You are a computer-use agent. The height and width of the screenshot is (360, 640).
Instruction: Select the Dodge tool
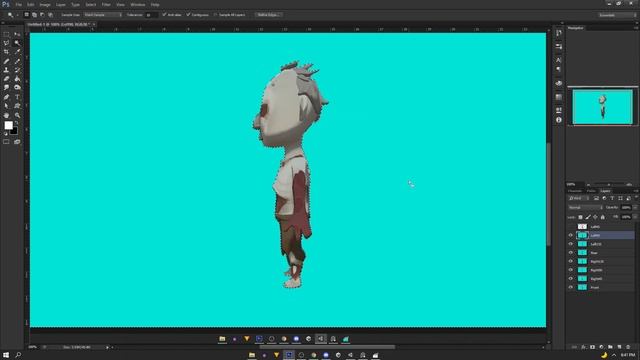(x=17, y=88)
